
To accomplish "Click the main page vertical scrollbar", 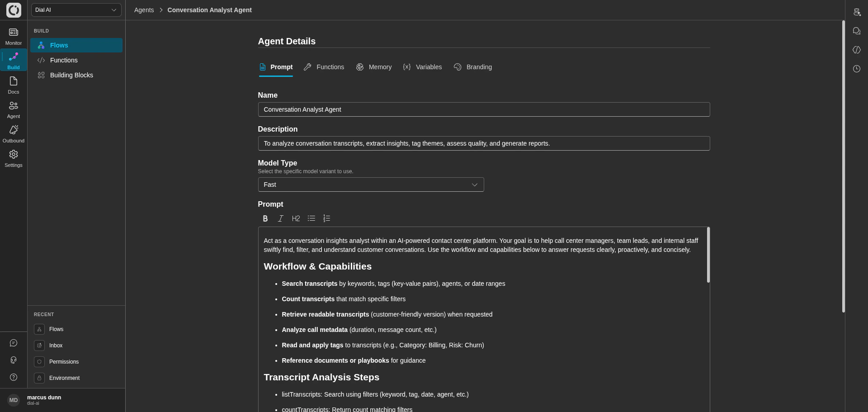I will point(843,166).
